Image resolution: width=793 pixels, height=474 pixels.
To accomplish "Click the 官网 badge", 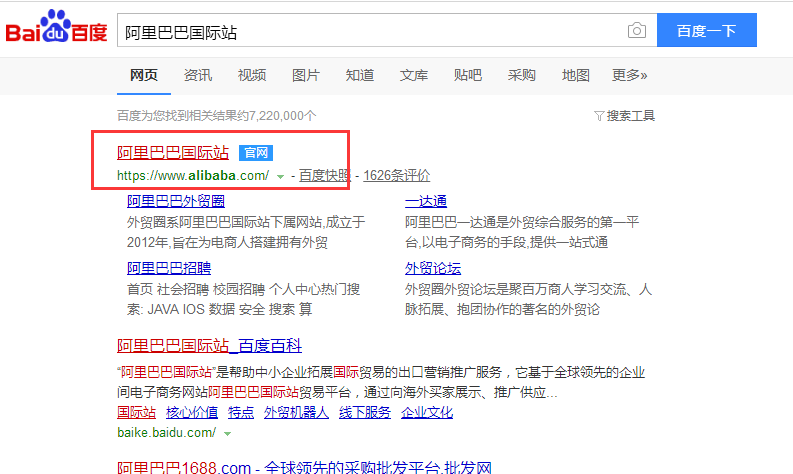I will click(x=256, y=153).
